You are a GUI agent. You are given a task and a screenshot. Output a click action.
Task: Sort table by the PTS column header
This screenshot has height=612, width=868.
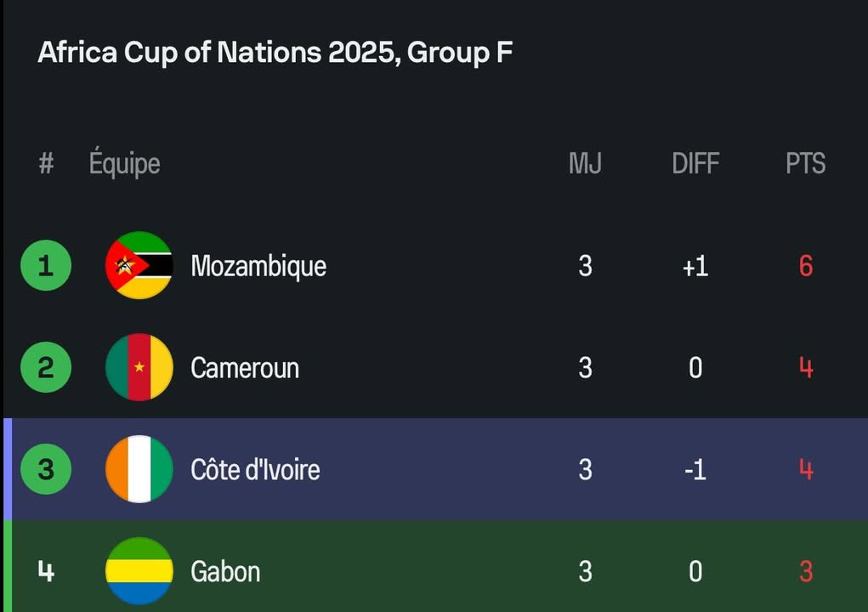click(x=805, y=163)
